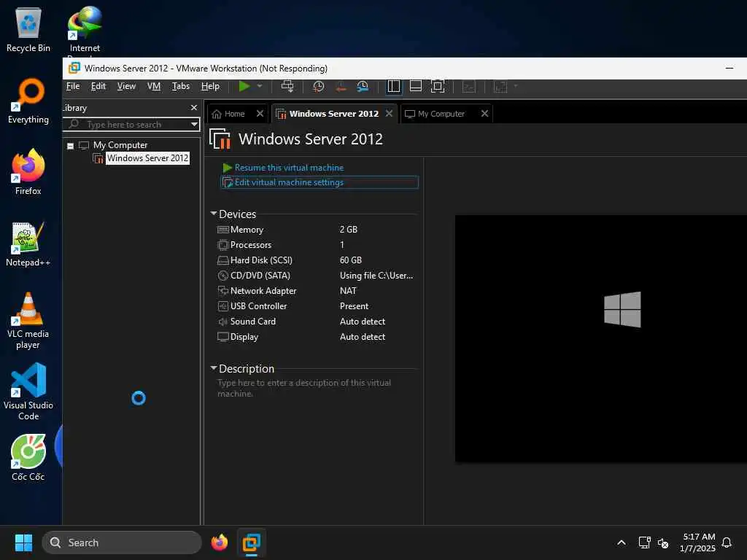Click the library search field

131,124
